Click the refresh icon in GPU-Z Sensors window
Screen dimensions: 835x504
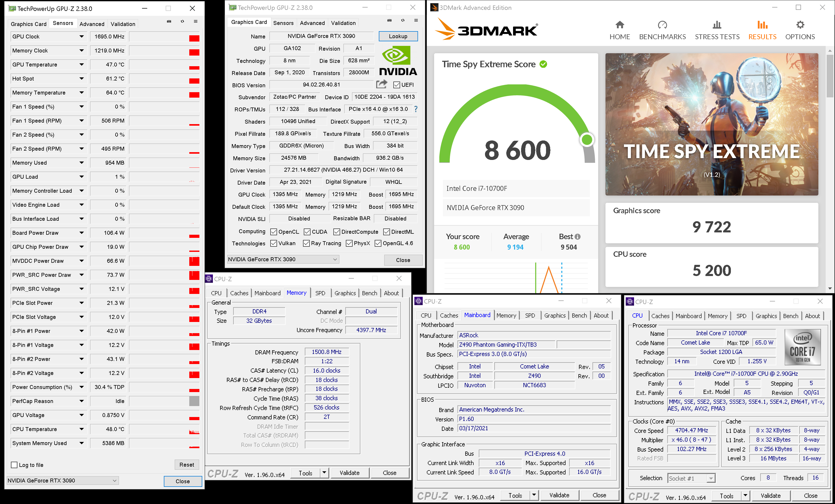click(182, 21)
